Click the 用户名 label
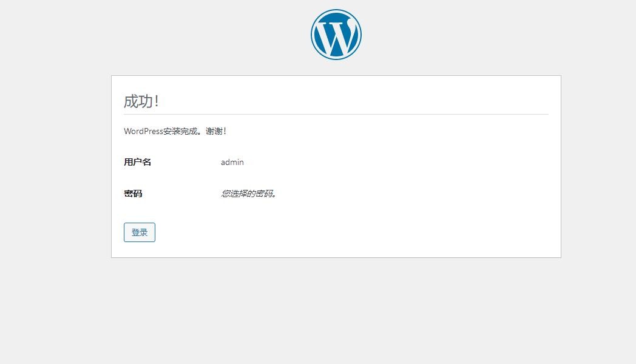This screenshot has width=636, height=364. [138, 162]
